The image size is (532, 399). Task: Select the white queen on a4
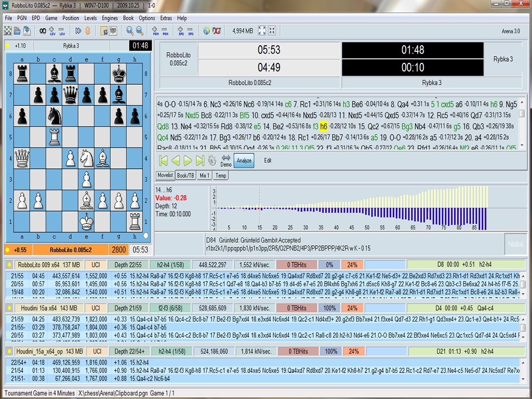22,158
